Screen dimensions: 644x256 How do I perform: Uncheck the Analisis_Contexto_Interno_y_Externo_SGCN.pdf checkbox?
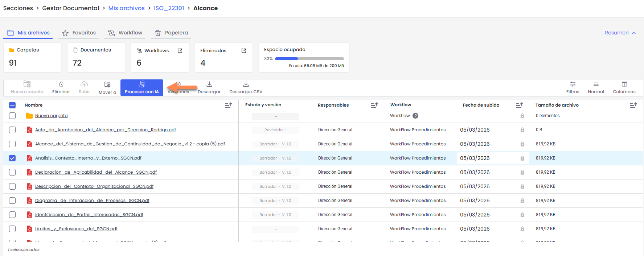point(12,158)
